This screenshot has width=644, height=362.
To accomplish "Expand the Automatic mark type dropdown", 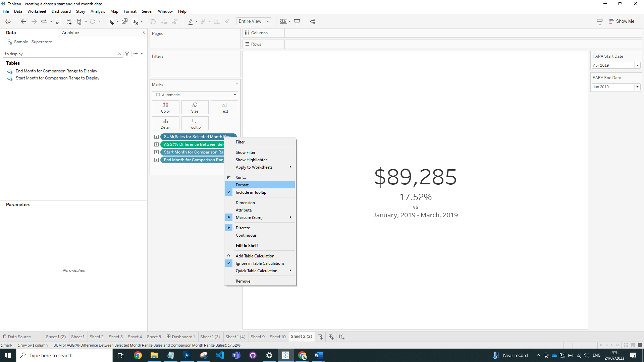I will click(x=235, y=95).
